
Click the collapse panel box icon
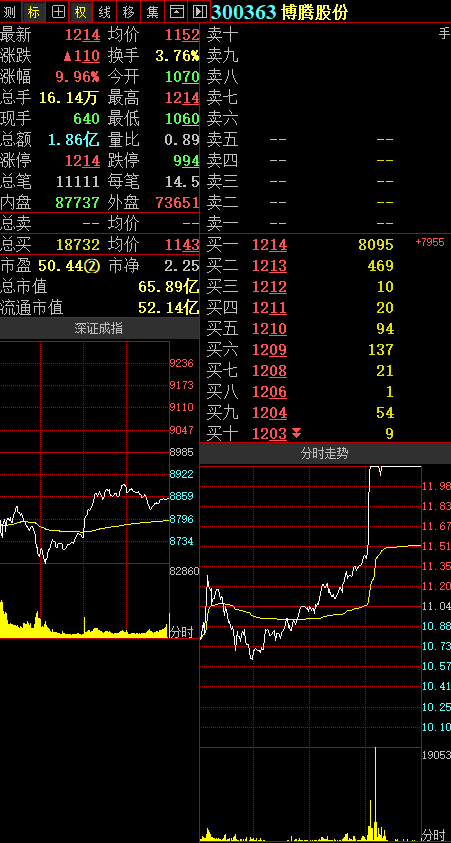tap(176, 11)
